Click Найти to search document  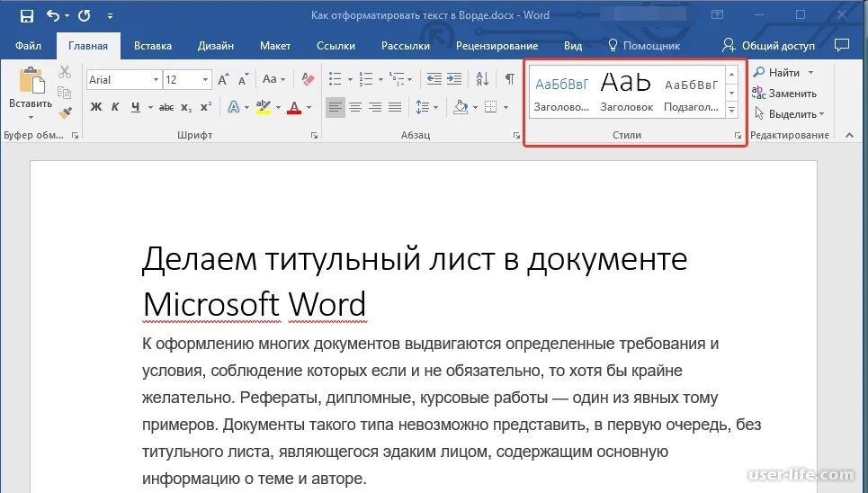coord(778,73)
